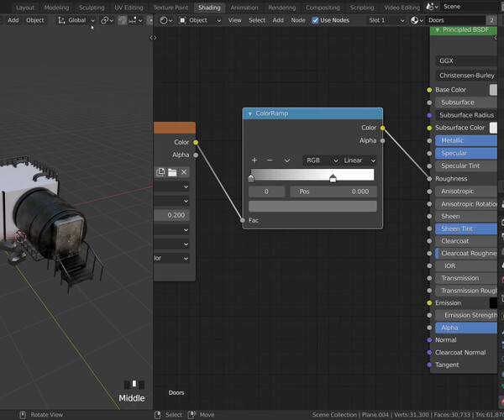
Task: Open the RGB color mode dropdown
Action: click(x=321, y=160)
